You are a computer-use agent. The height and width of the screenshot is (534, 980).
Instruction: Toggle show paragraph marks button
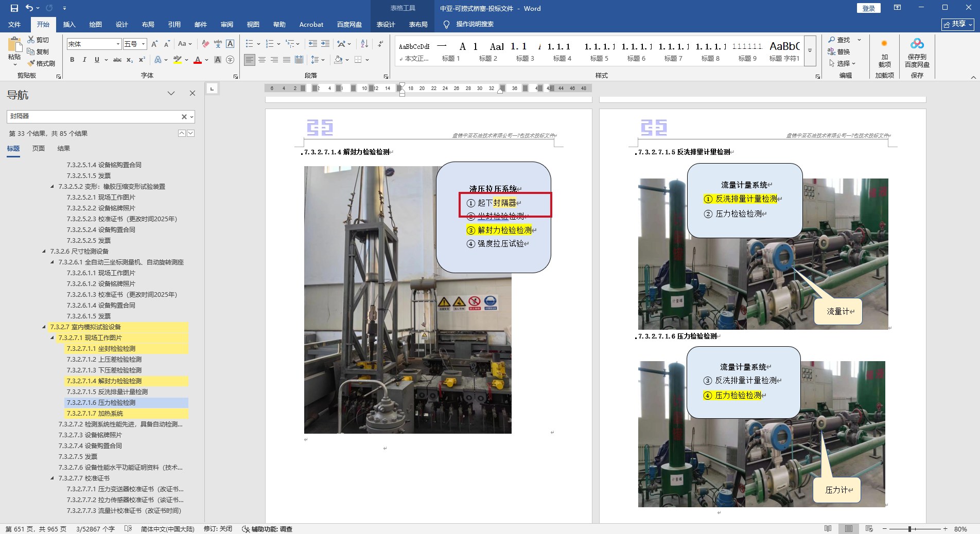pos(380,44)
